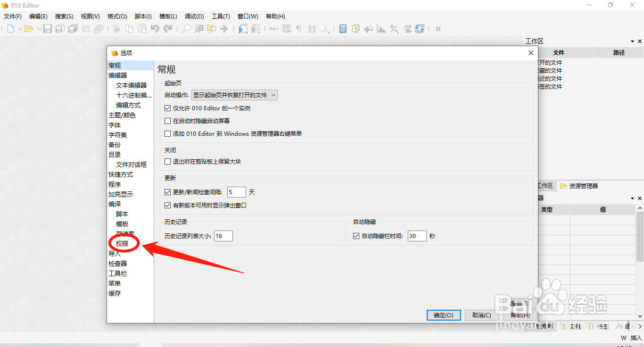Click the Save All stacked-disks icon
The width and height of the screenshot is (644, 347).
point(73,29)
